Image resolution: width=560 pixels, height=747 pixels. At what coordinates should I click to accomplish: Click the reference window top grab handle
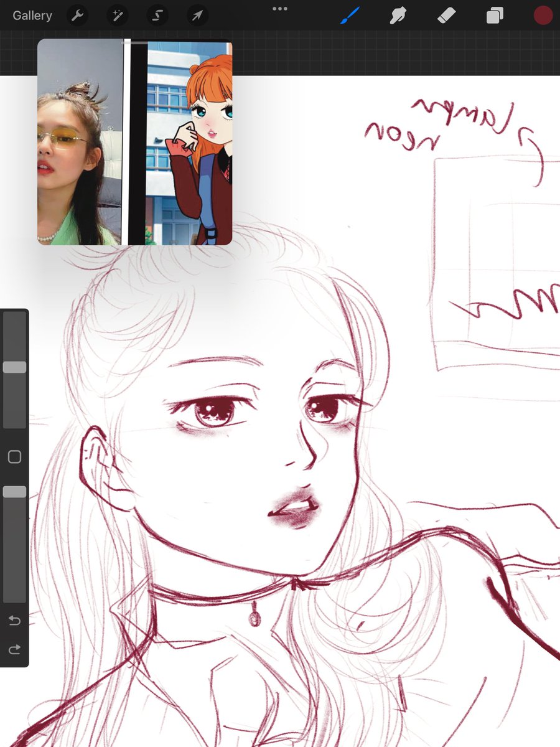[x=135, y=42]
